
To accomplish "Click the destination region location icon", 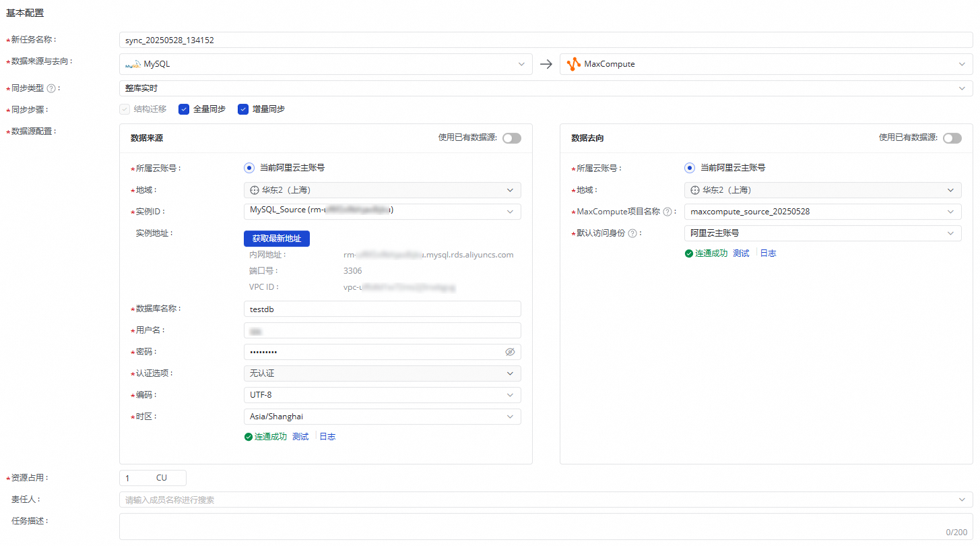I will (695, 190).
